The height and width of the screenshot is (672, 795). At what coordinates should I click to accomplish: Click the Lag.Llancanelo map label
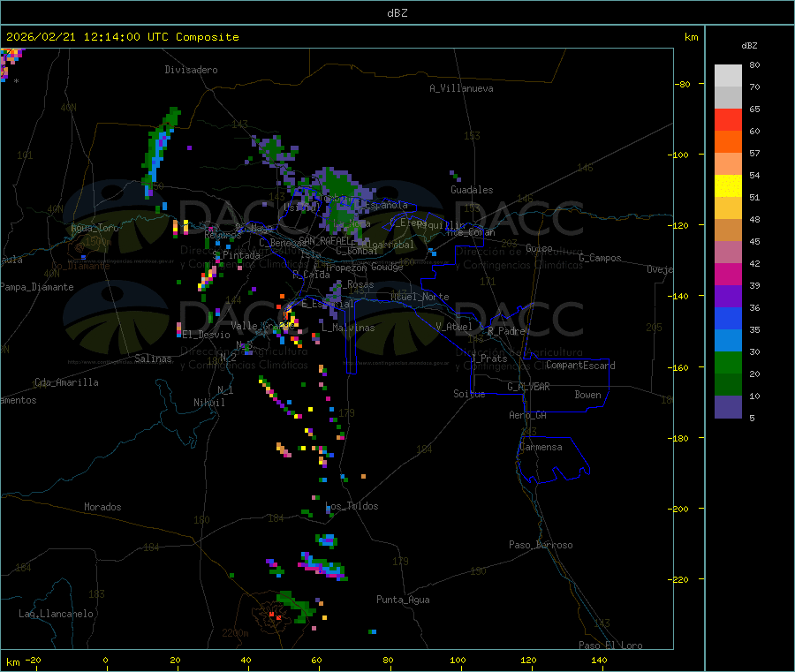tap(56, 614)
